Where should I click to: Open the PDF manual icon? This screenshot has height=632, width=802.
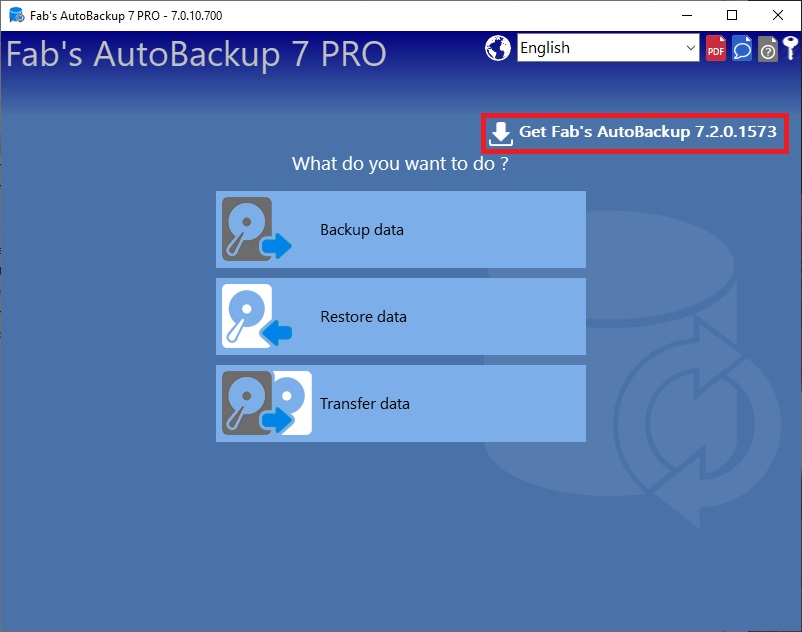[x=716, y=49]
